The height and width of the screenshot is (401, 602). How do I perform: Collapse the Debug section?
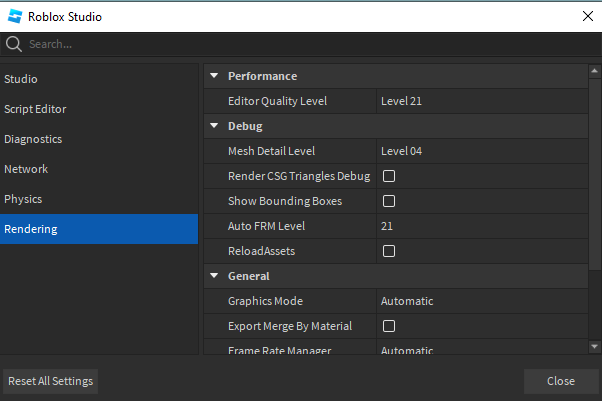click(x=214, y=126)
